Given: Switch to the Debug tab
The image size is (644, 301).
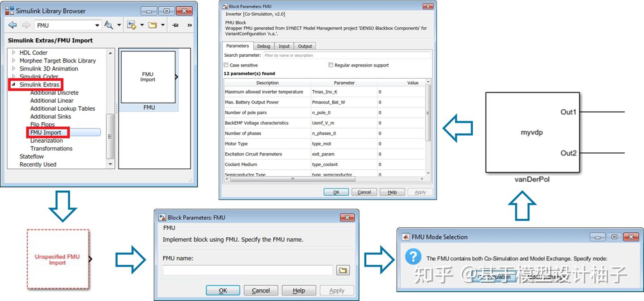Looking at the screenshot, I should pos(263,46).
